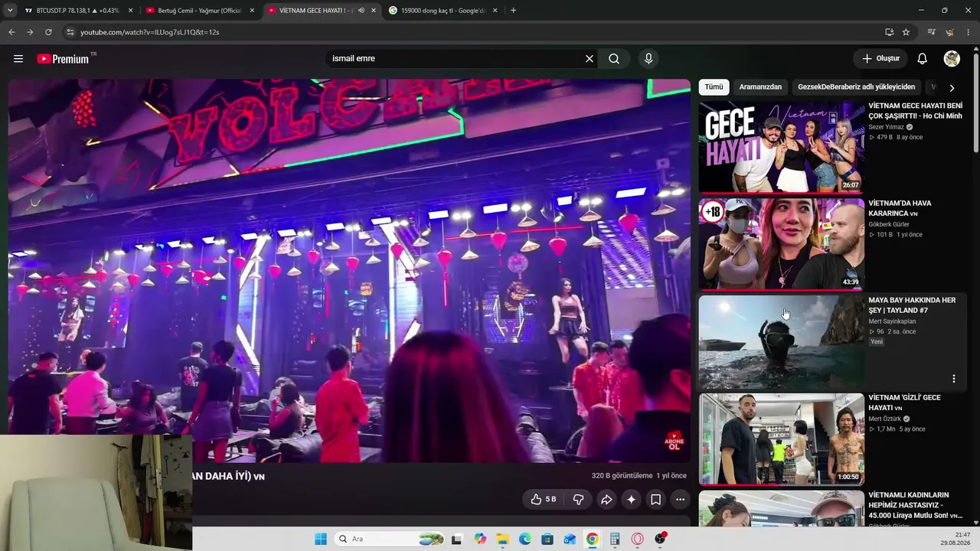Open the install app icon in address bar
This screenshot has width=980, height=551.
point(889,32)
